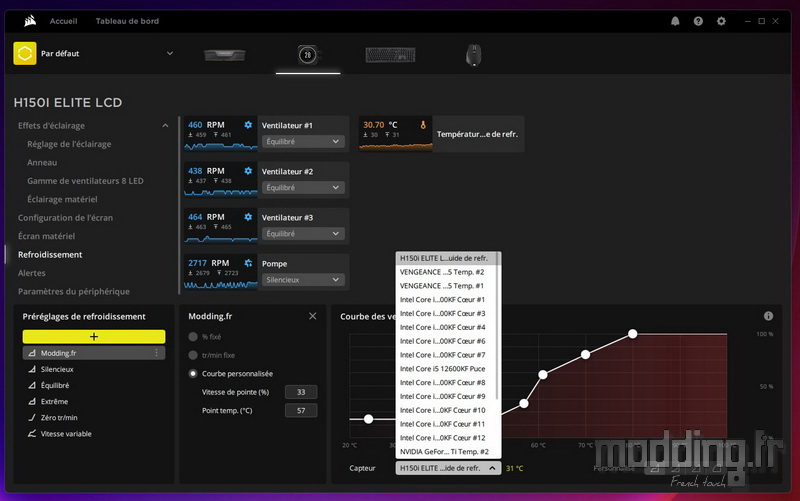
Task: Go to Tableau de bord tab
Action: [127, 21]
